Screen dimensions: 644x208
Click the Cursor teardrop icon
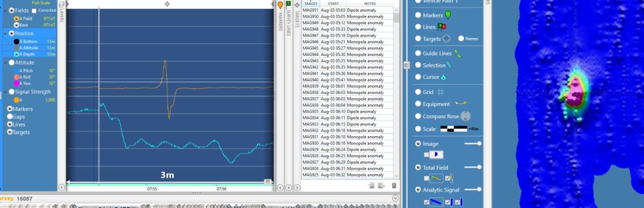click(443, 77)
